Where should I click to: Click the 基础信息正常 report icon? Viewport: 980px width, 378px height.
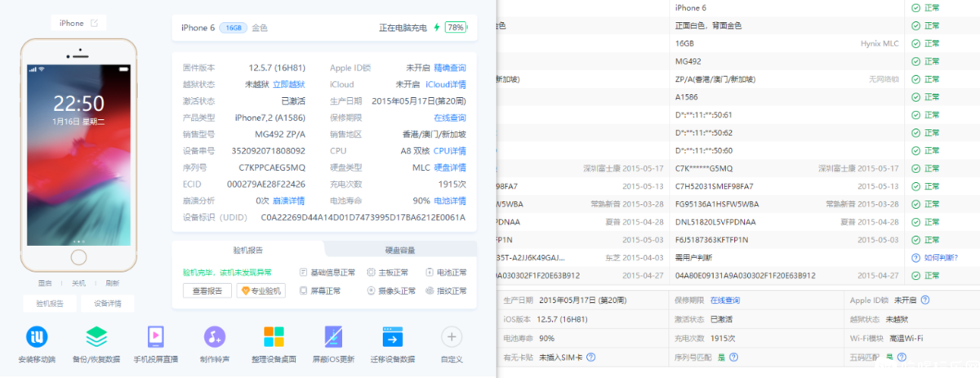303,272
